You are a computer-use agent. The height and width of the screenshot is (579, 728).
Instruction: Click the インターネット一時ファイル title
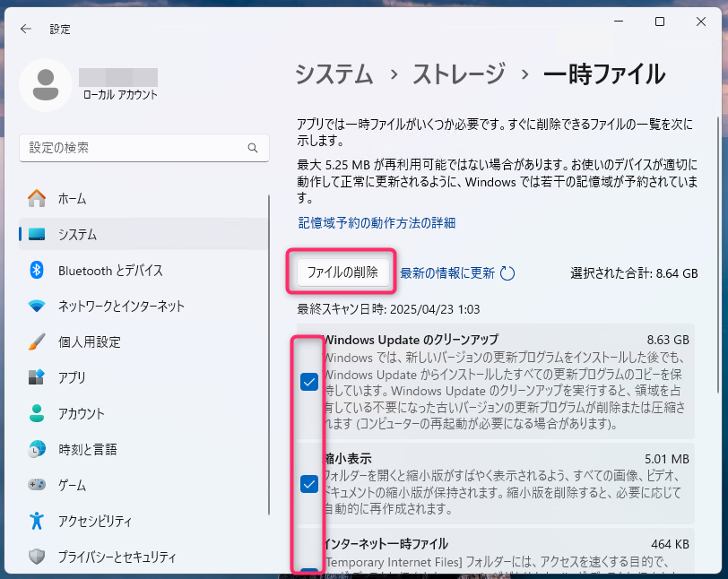[386, 544]
